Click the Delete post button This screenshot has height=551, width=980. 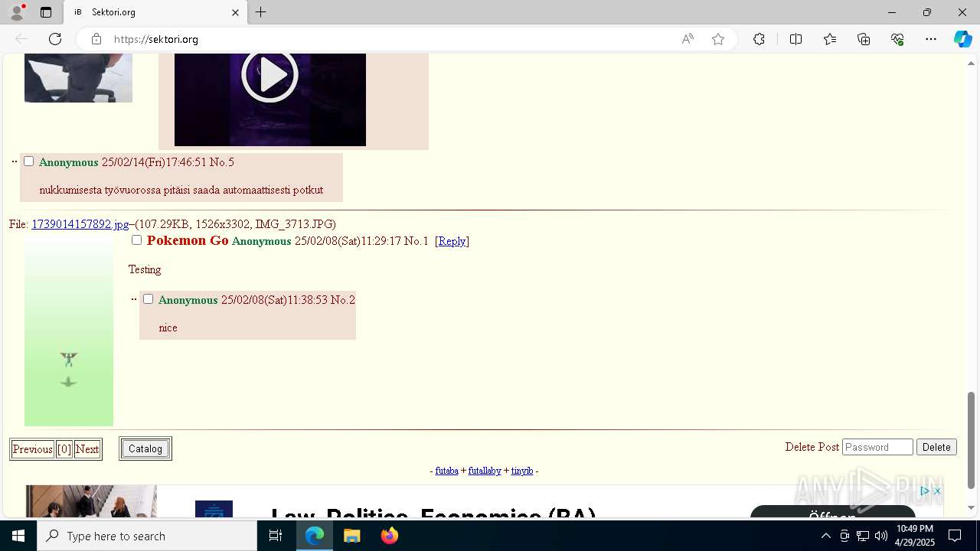coord(936,447)
